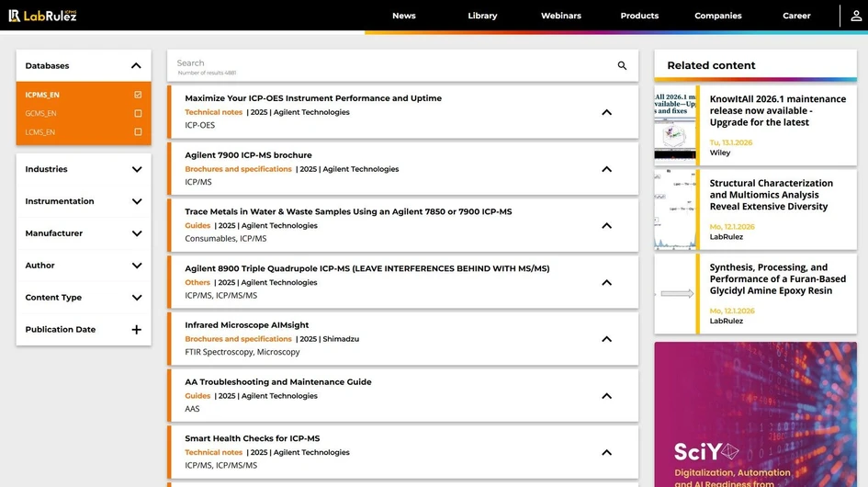Click the Wiley publisher label
This screenshot has width=868, height=487.
point(719,153)
